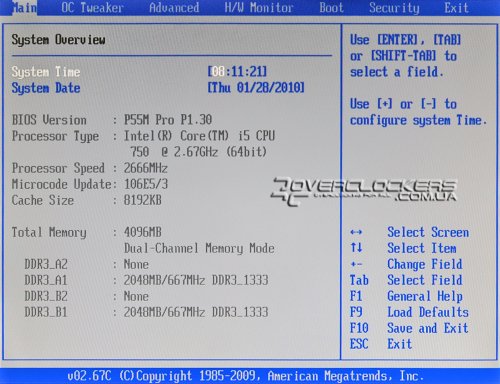
Task: Click the Microcode Update label
Action: point(62,184)
